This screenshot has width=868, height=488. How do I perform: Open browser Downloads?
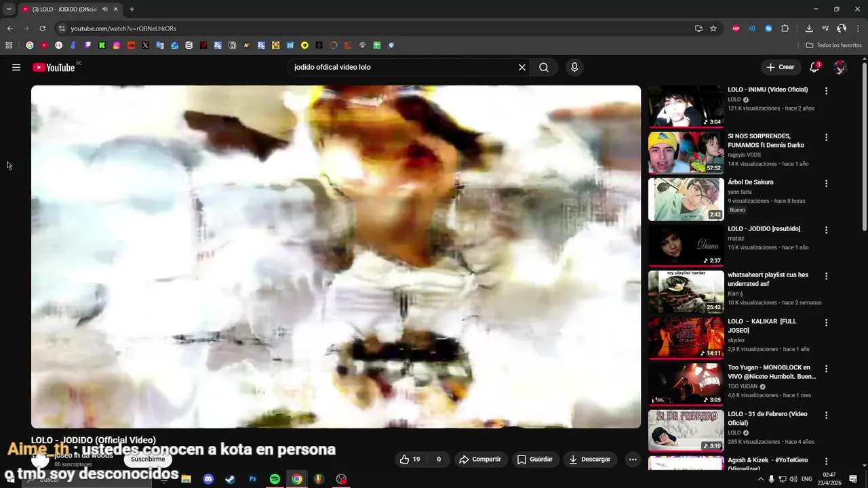(x=809, y=28)
